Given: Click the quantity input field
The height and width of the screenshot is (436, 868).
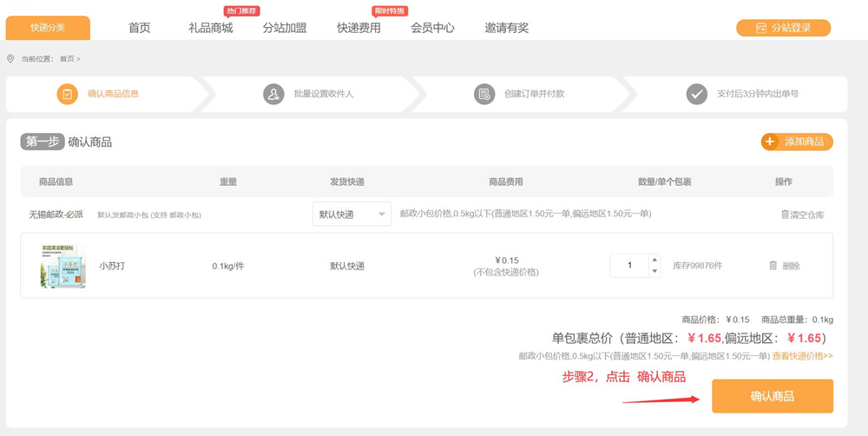Looking at the screenshot, I should (x=629, y=266).
